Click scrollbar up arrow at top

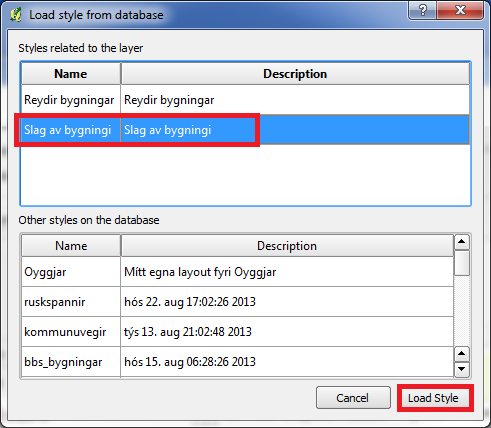coord(462,242)
